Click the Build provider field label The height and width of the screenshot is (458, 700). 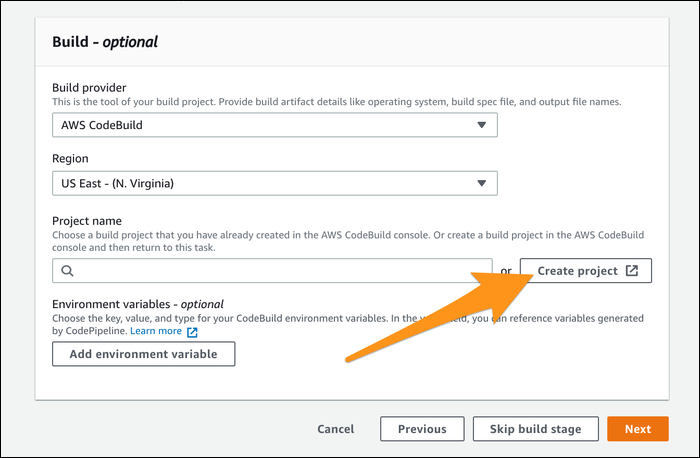[89, 87]
